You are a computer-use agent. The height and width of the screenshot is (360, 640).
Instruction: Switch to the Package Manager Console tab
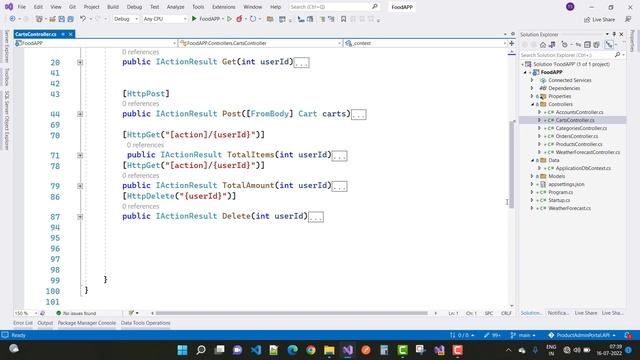[87, 323]
